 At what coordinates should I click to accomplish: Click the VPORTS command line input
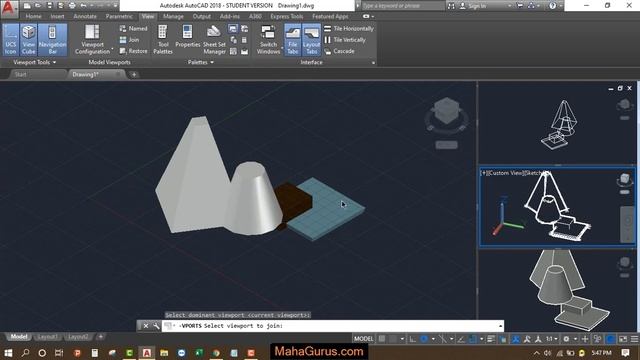point(333,326)
